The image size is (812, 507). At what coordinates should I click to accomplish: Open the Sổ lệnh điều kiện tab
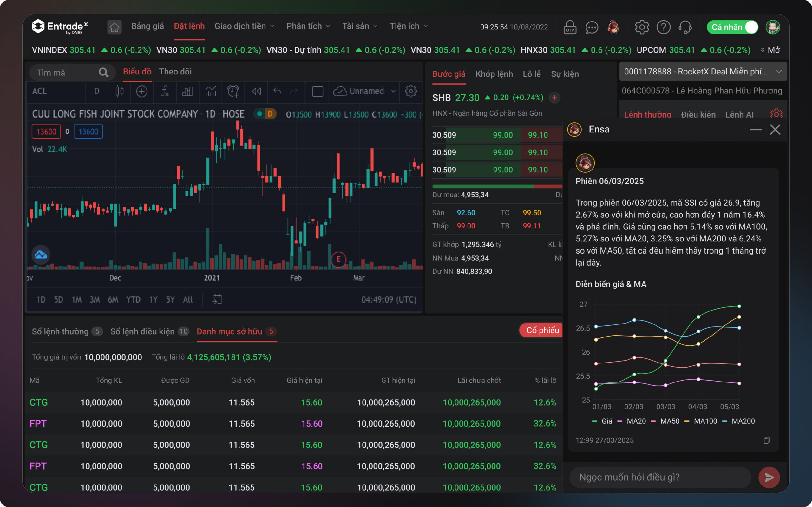pyautogui.click(x=143, y=331)
